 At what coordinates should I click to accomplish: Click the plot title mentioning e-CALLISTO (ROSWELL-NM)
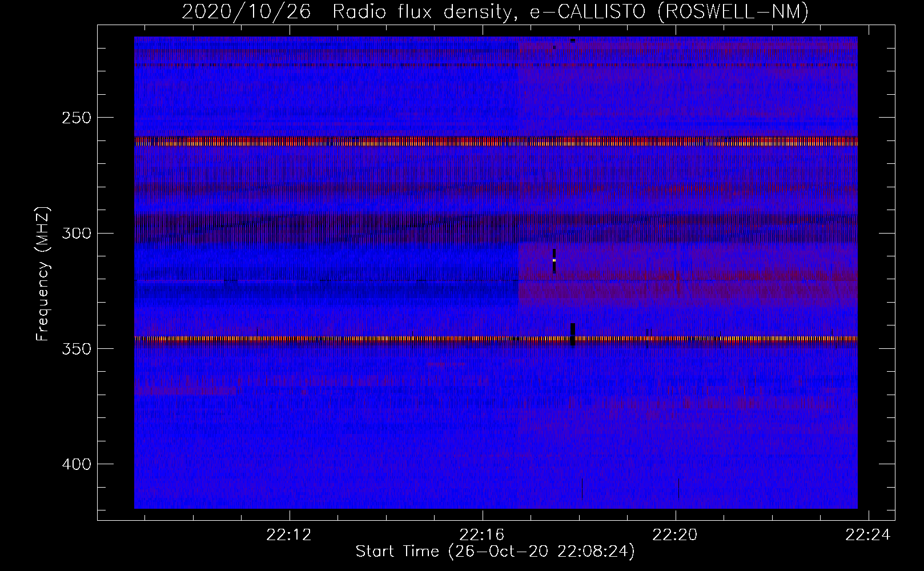click(x=495, y=11)
